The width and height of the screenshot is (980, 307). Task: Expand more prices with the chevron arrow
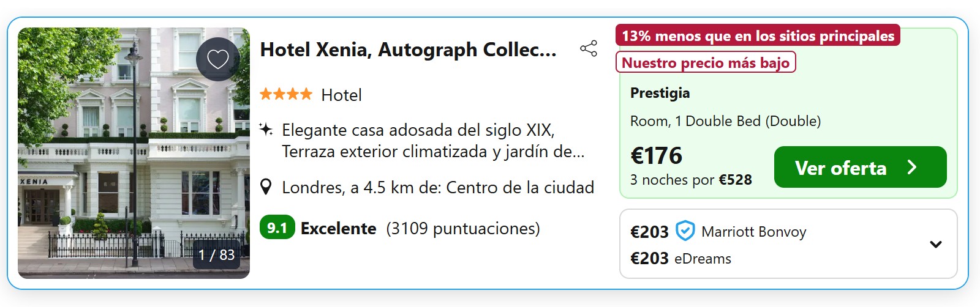pos(935,245)
